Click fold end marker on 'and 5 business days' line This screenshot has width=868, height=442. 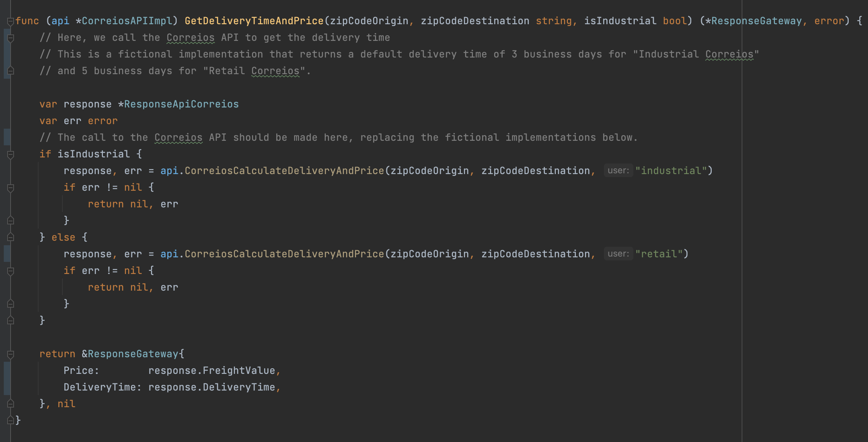click(11, 71)
